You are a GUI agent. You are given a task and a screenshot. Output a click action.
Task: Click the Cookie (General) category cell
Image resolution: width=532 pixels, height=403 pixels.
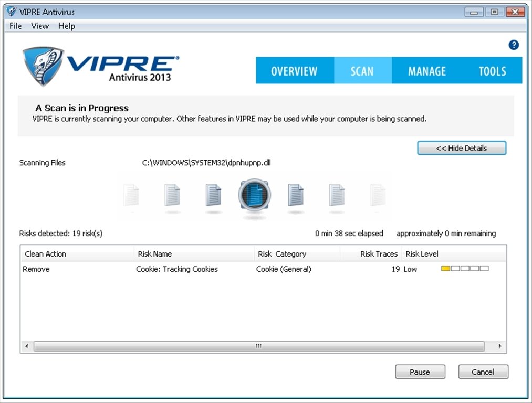[x=284, y=269]
